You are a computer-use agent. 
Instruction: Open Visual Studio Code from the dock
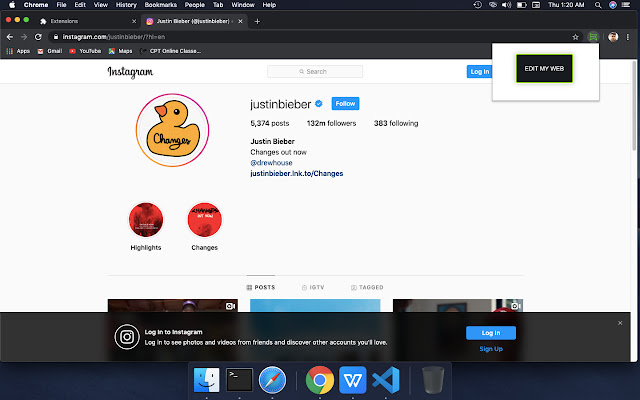[386, 380]
